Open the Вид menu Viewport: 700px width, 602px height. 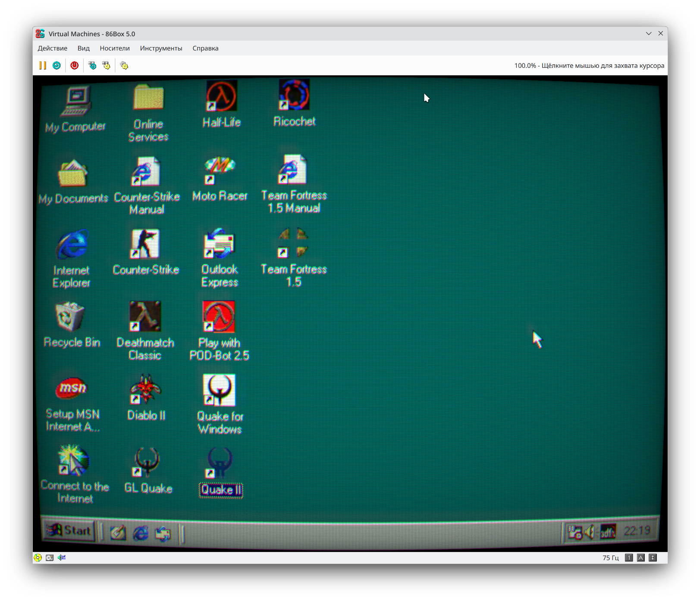(x=84, y=48)
